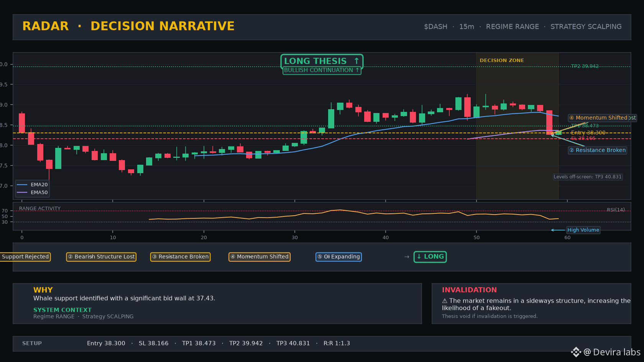Click the LONG decision badge
Image resolution: width=644 pixels, height=362 pixels.
[430, 257]
